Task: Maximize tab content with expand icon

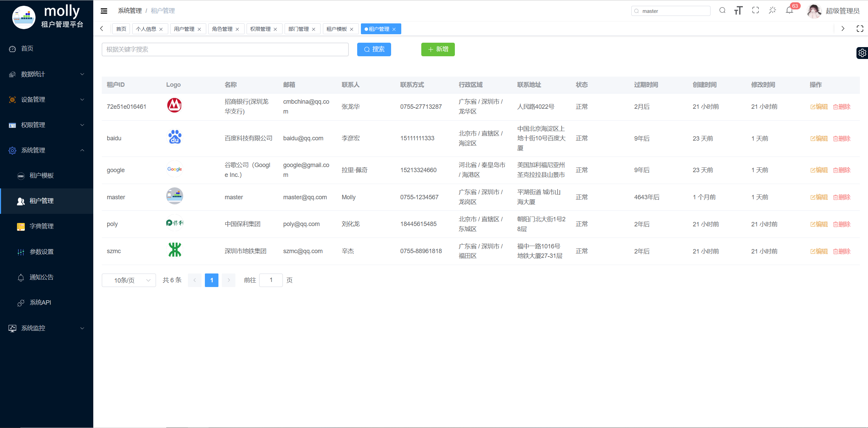Action: point(860,29)
